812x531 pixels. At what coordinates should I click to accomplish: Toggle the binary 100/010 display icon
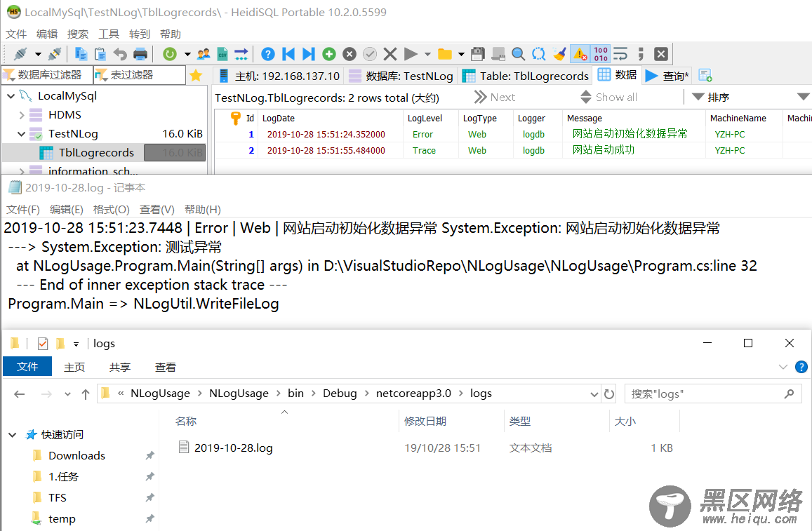pos(601,54)
